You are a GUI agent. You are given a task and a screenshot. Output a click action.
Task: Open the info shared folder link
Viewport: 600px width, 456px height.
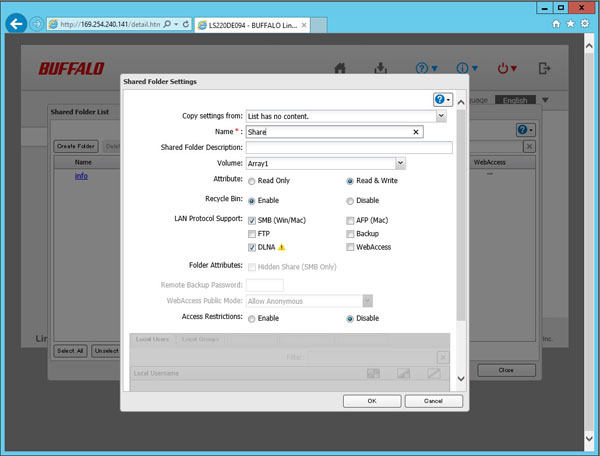pyautogui.click(x=81, y=176)
